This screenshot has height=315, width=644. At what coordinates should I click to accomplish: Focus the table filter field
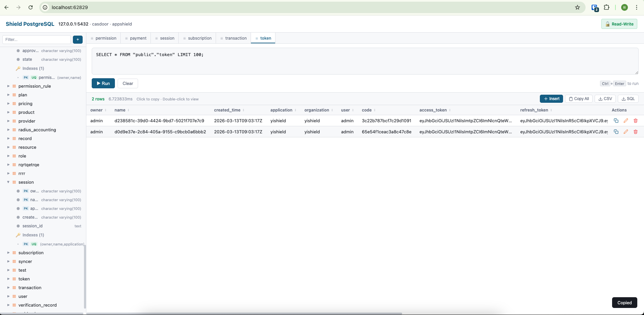tap(37, 40)
